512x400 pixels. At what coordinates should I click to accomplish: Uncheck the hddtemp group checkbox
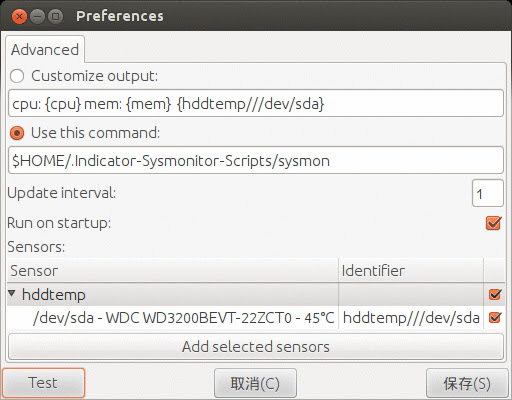tap(495, 294)
